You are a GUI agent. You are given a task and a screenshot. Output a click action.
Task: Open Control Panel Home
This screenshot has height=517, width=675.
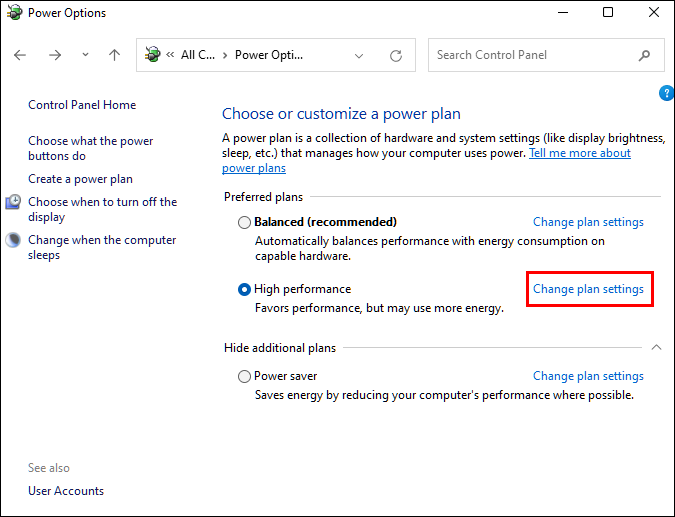point(82,105)
